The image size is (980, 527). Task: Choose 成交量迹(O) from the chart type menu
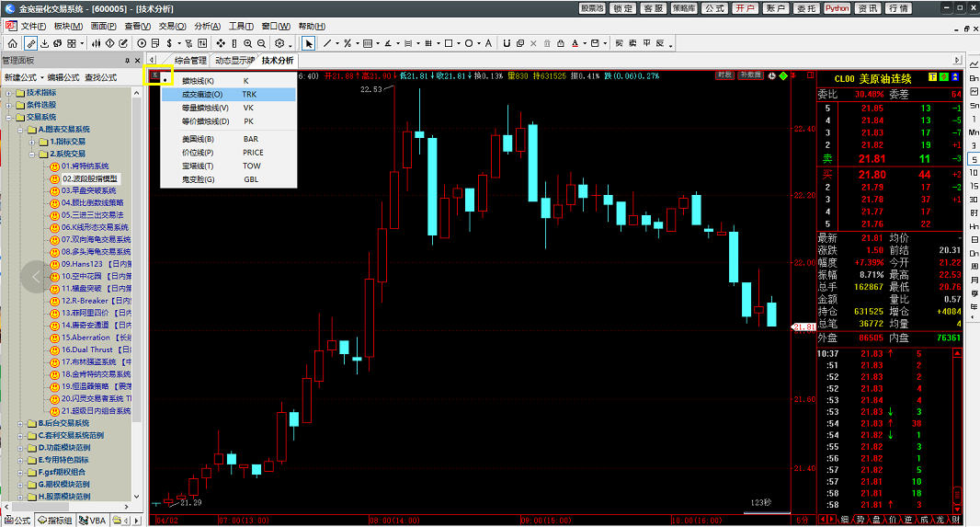[228, 95]
